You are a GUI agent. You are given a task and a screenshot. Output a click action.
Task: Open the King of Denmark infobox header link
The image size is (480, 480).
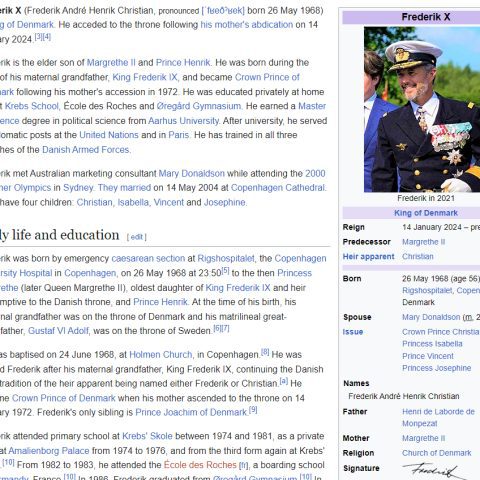click(x=426, y=213)
